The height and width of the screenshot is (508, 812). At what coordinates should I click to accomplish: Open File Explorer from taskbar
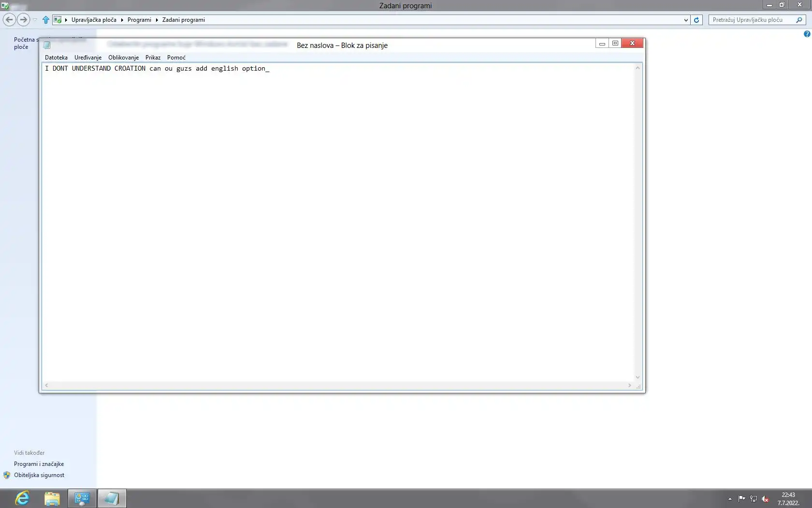click(52, 498)
